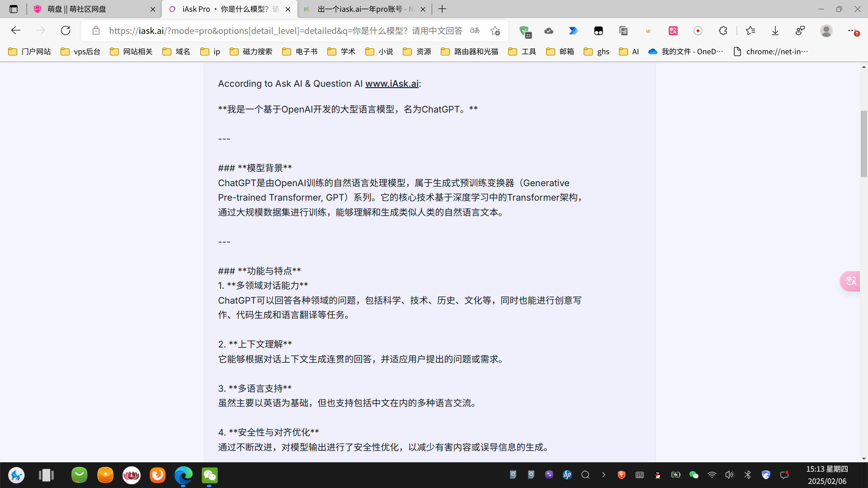Open the 工具 bookmarks folder
This screenshot has width=868, height=488.
523,52
